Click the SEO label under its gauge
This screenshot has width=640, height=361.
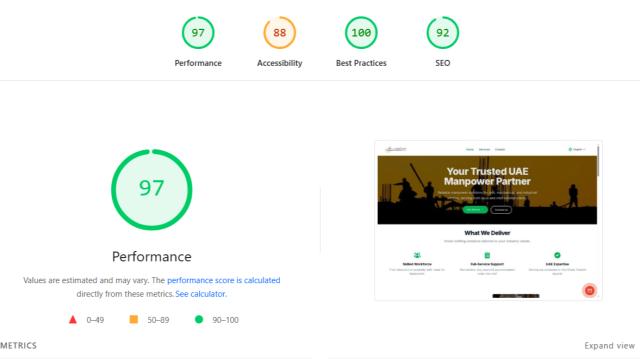443,63
